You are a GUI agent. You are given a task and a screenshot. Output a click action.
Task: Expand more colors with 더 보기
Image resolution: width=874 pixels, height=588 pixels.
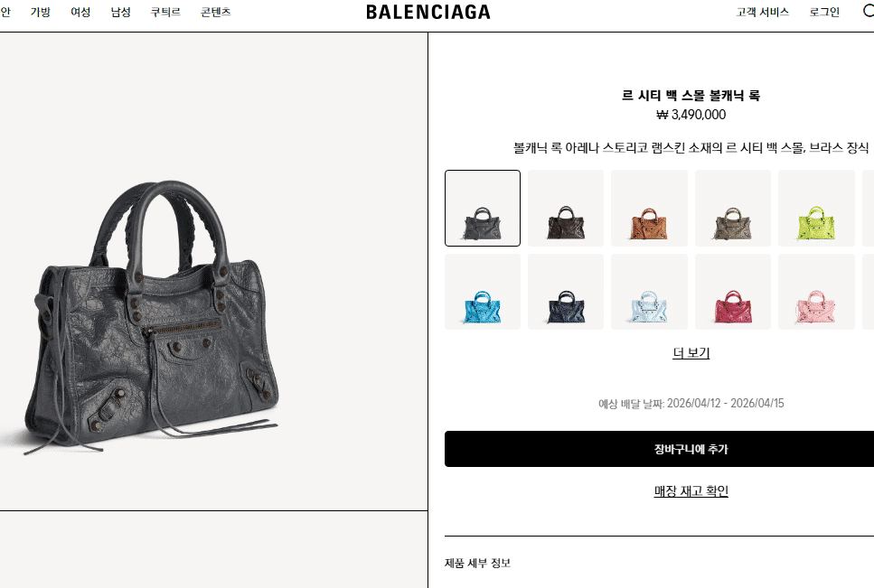691,353
